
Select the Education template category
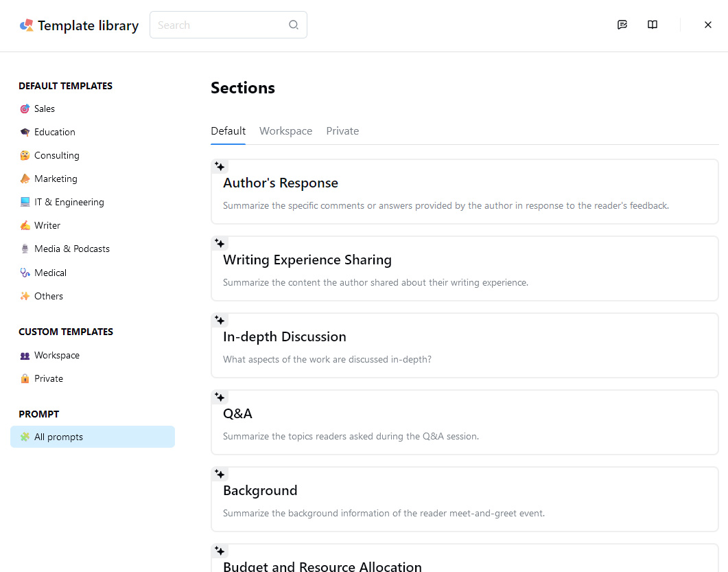point(93,132)
